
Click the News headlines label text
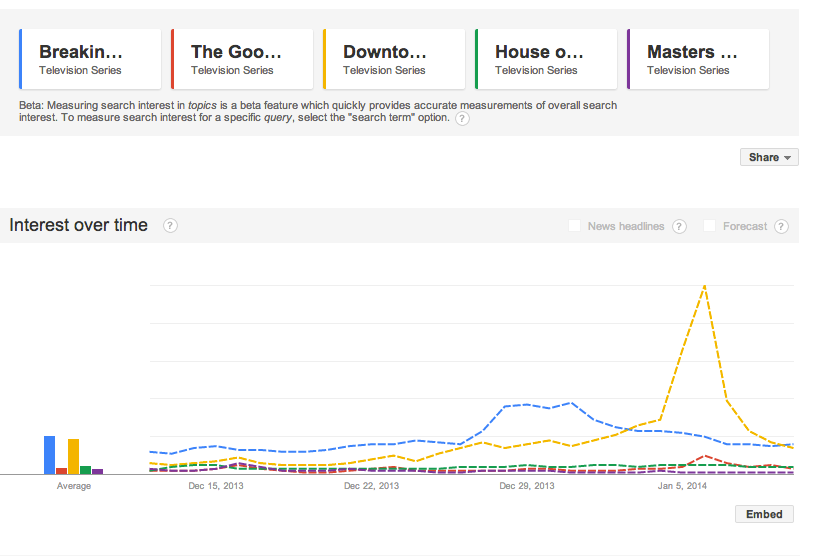point(626,226)
